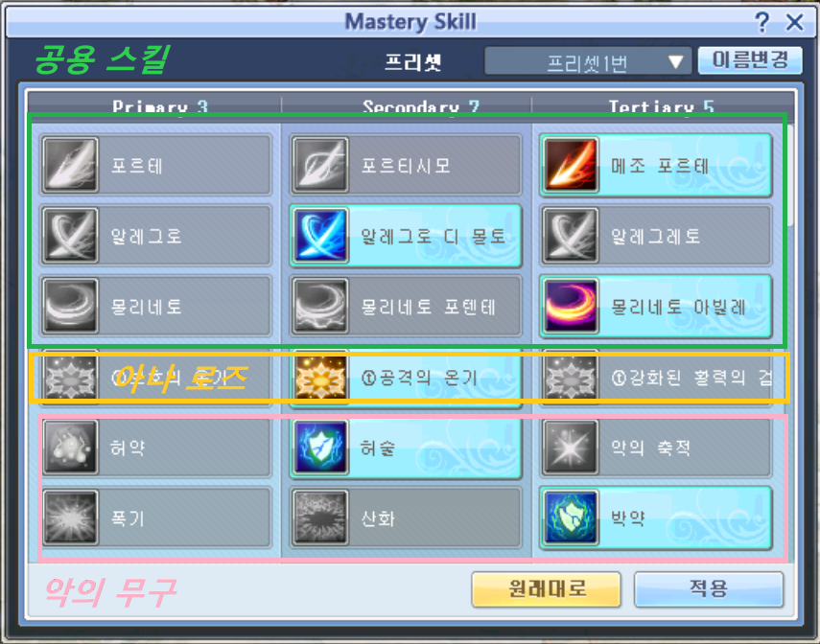Click the 메조 포르테 flame icon
Viewport: 820px width, 644px height.
pyautogui.click(x=571, y=165)
